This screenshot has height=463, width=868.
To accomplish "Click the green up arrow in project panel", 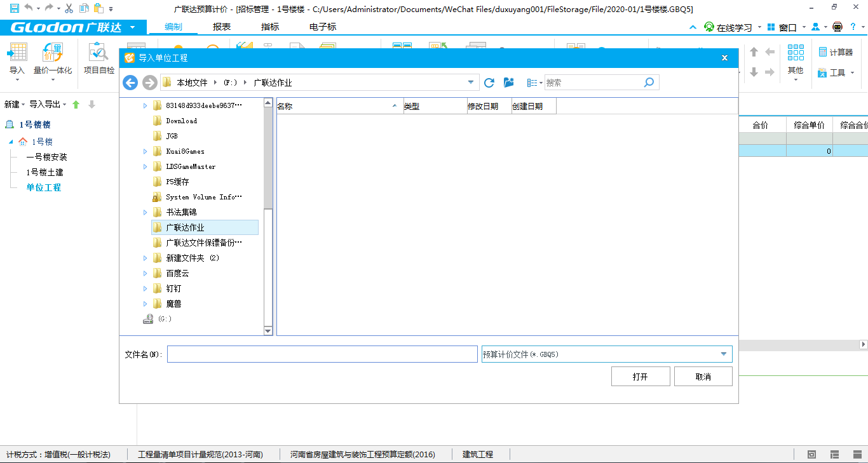I will pyautogui.click(x=76, y=104).
